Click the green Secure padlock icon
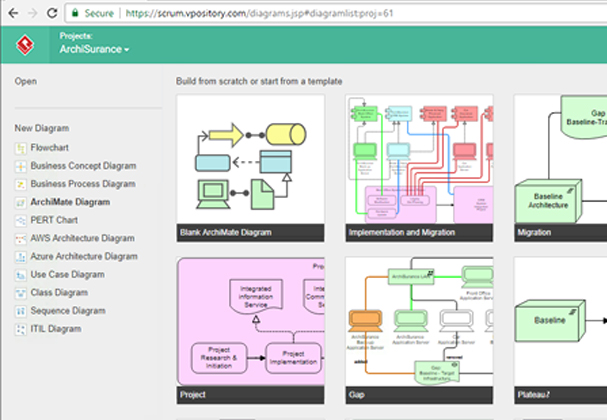Image resolution: width=607 pixels, height=420 pixels. click(x=76, y=13)
